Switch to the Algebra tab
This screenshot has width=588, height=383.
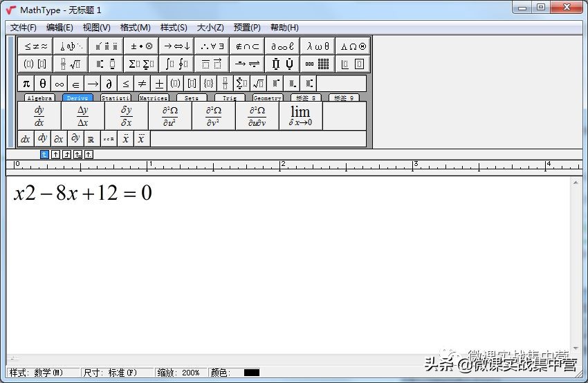click(x=39, y=98)
